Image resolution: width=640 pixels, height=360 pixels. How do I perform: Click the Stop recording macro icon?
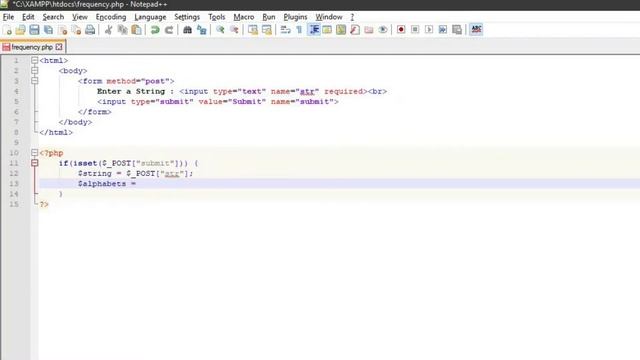pyautogui.click(x=415, y=30)
